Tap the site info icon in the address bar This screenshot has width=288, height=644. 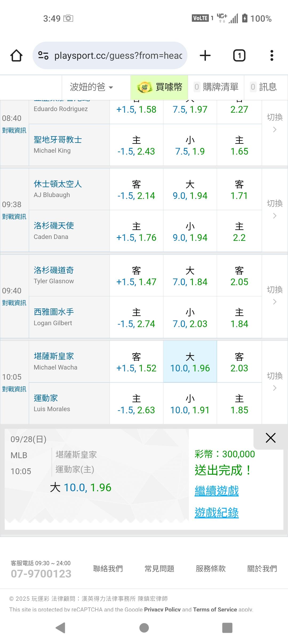point(43,56)
